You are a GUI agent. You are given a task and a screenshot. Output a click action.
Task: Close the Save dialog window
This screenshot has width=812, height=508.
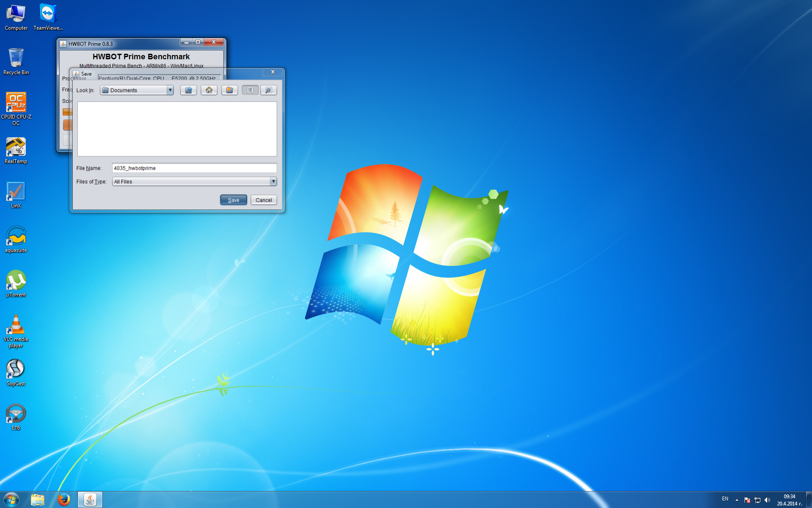pos(273,72)
